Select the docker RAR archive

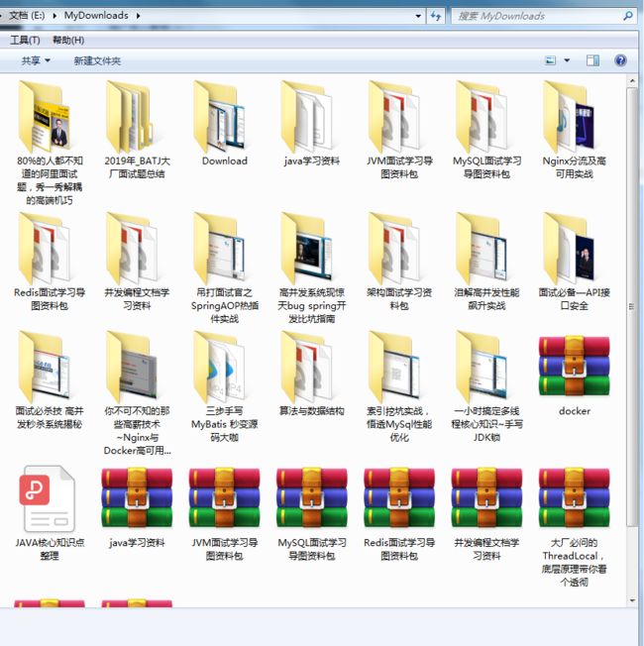(x=574, y=367)
